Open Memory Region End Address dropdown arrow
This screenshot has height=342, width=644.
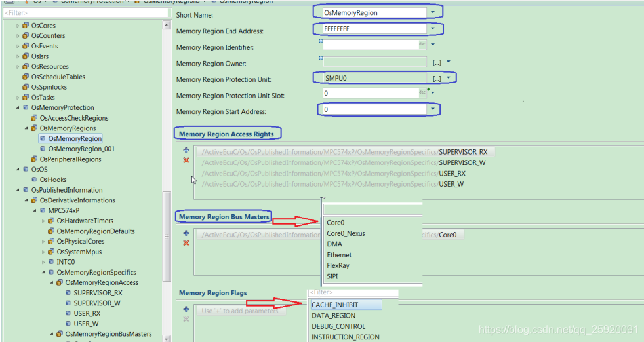click(433, 29)
